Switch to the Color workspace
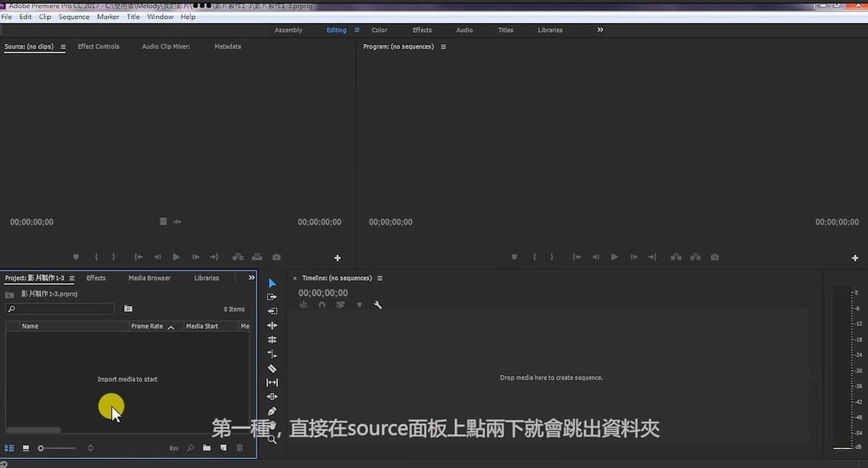This screenshot has width=868, height=468. pyautogui.click(x=380, y=30)
